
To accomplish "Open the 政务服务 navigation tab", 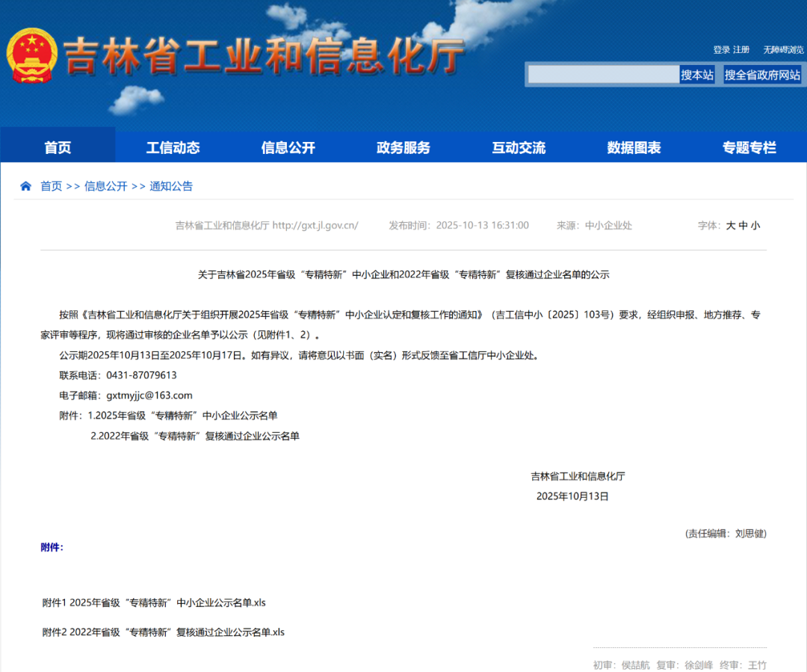I will (403, 148).
